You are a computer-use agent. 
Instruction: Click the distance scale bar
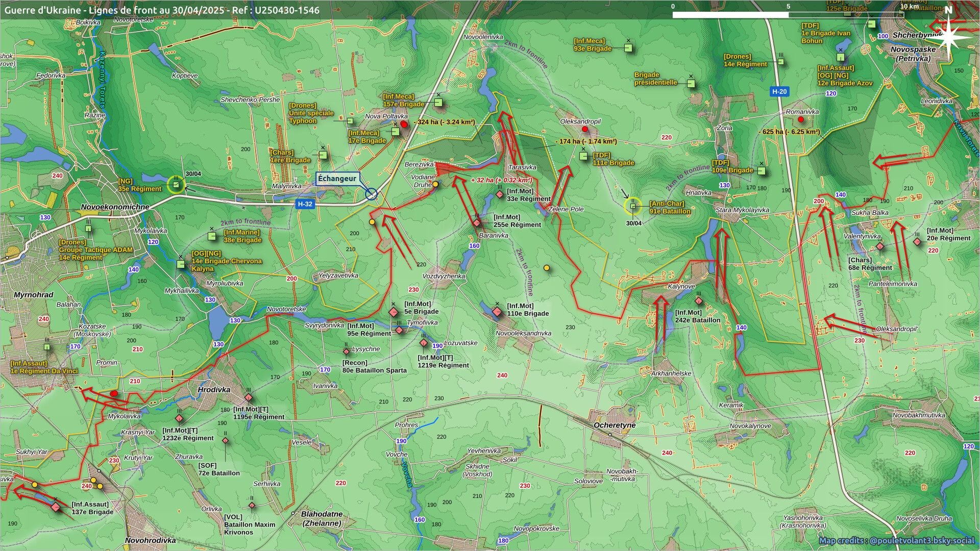pos(788,15)
